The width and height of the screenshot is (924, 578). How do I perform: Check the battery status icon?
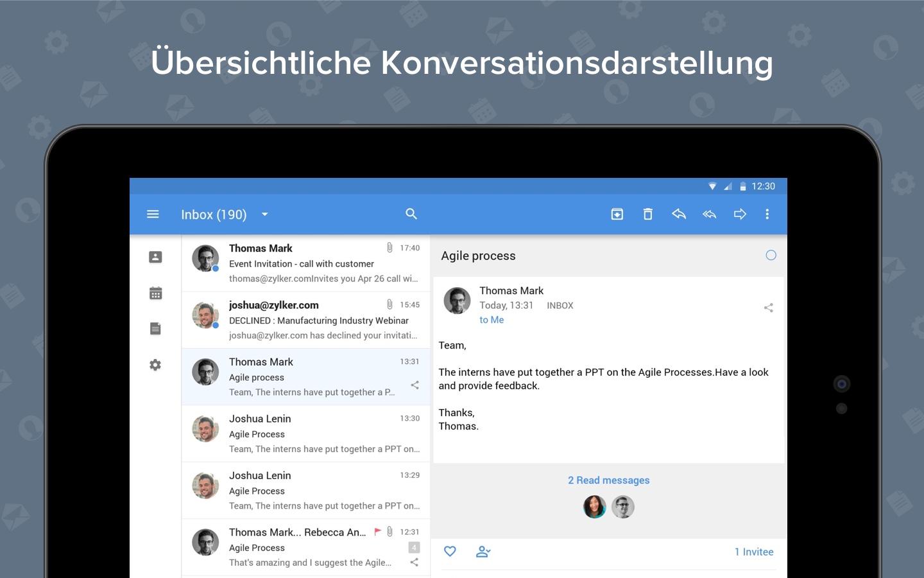tap(743, 186)
